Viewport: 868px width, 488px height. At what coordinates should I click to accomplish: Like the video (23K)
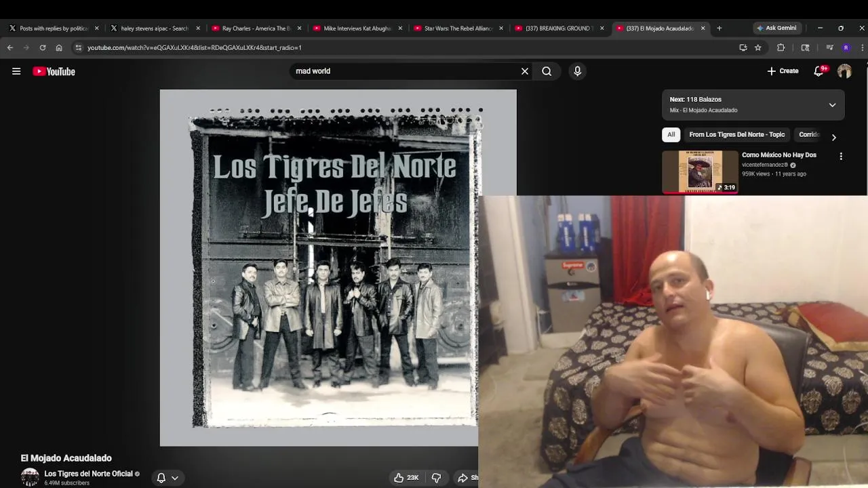point(406,478)
